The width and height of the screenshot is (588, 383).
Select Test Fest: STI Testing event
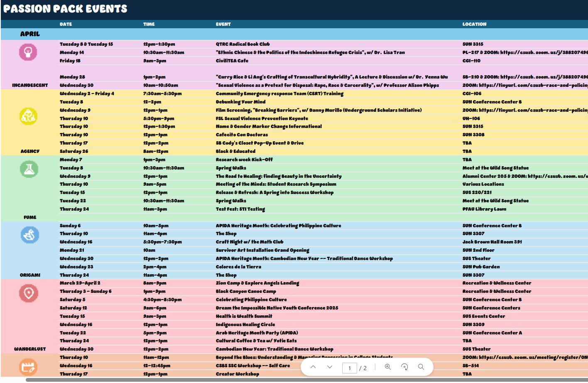tap(240, 209)
